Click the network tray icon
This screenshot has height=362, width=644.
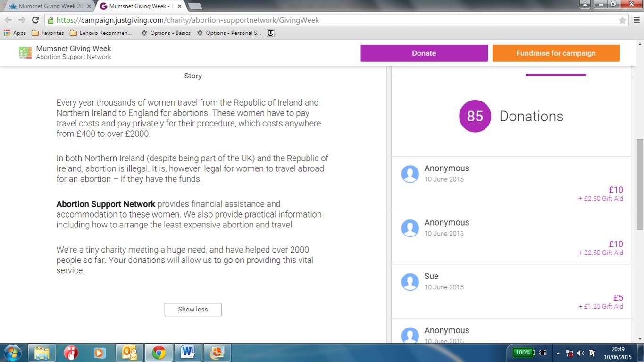(x=569, y=353)
